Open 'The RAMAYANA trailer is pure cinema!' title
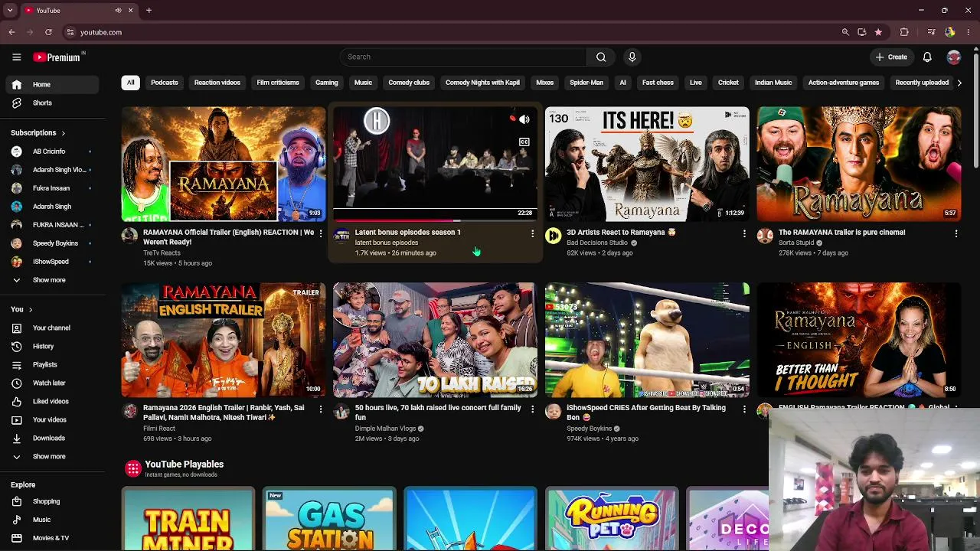The height and width of the screenshot is (551, 980). point(841,232)
